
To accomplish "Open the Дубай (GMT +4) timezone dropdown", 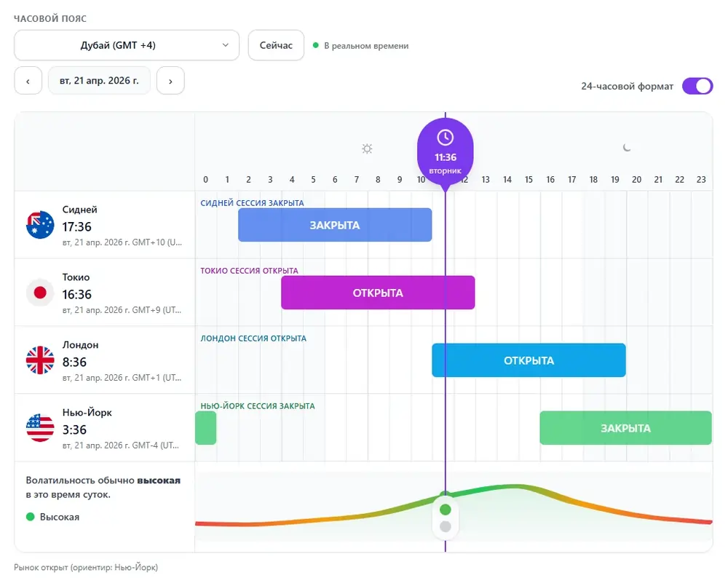I will coord(127,45).
